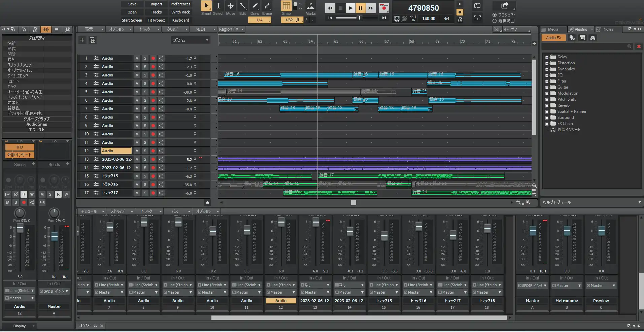Image resolution: width=644 pixels, height=332 pixels.
Task: Switch to the Media browser tab
Action: (553, 29)
